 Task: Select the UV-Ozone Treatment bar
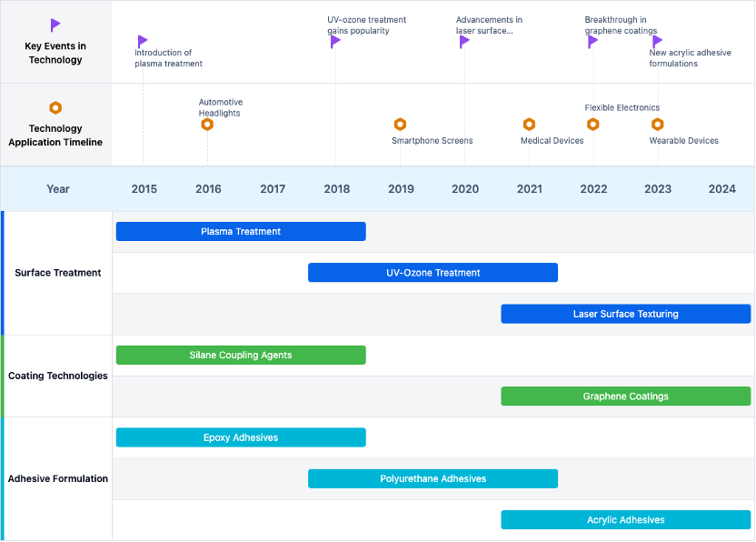(433, 273)
